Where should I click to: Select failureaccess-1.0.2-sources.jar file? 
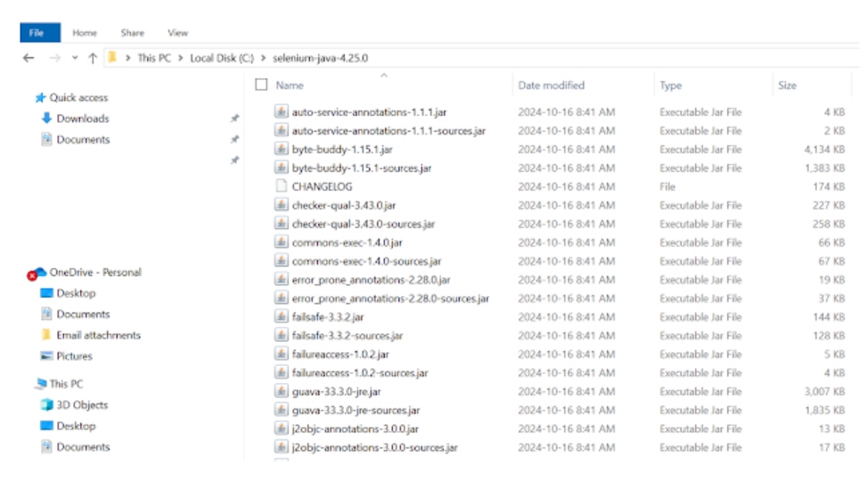360,373
